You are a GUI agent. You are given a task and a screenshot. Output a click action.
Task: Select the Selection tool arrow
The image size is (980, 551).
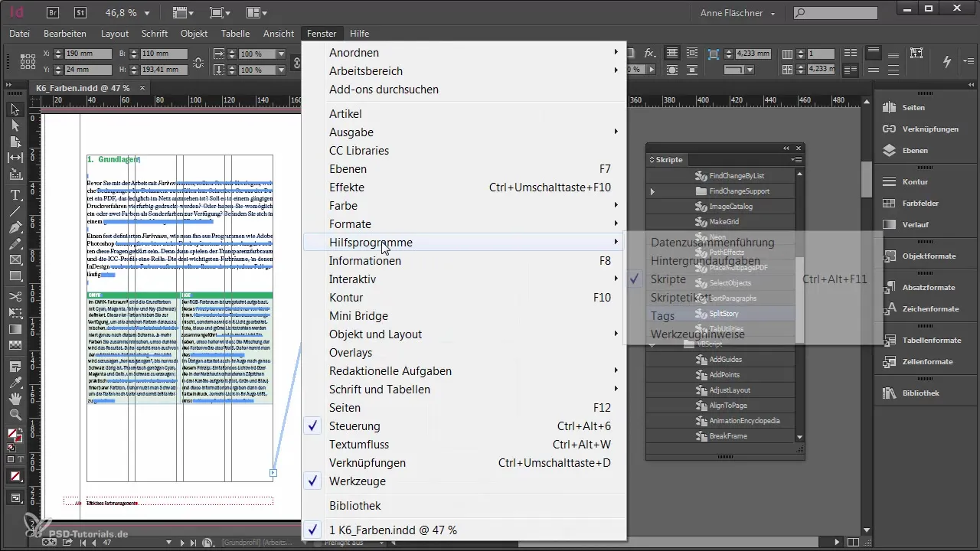click(15, 110)
